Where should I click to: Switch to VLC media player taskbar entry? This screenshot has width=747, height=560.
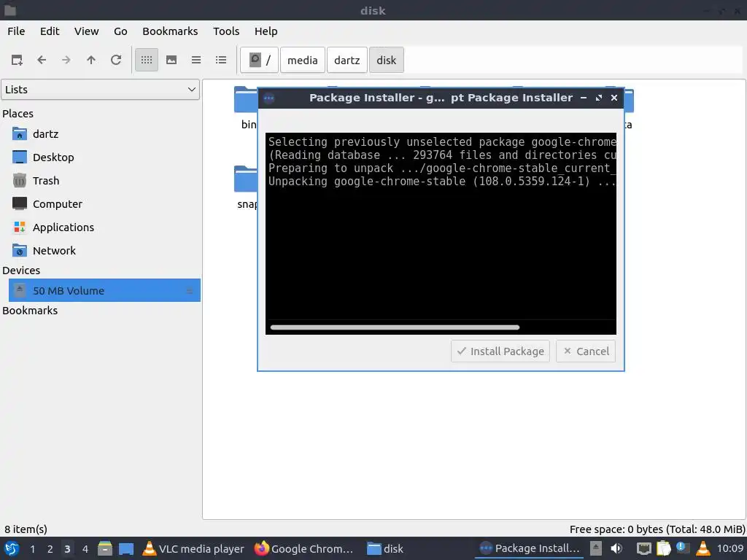193,548
